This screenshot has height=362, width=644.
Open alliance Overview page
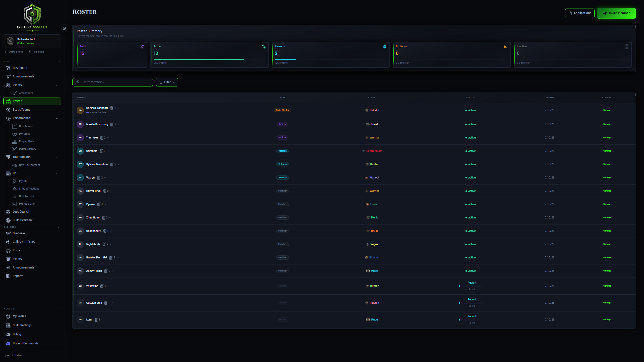pos(32,233)
